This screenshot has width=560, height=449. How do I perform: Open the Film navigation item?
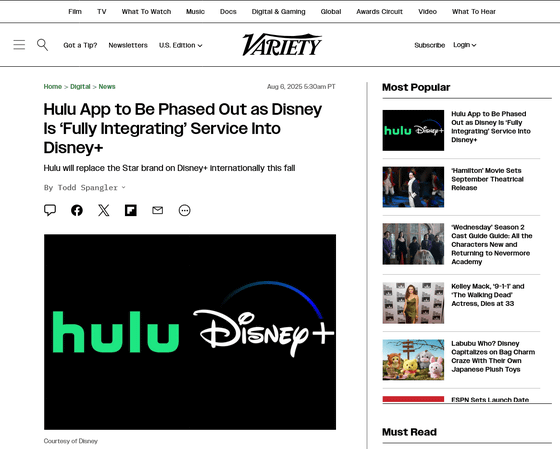tap(75, 11)
